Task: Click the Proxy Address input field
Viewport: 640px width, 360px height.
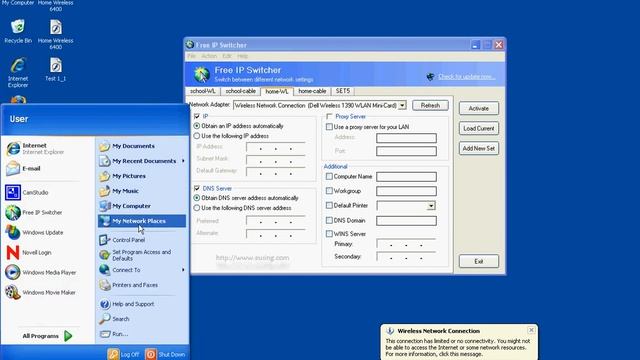Action: click(406, 138)
